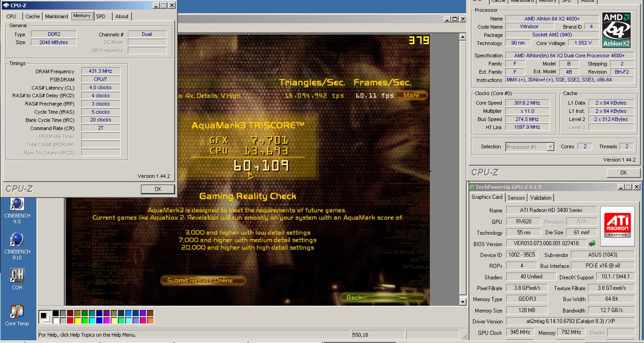Open the About tab in left CPU-Z
This screenshot has width=644, height=343.
[122, 16]
